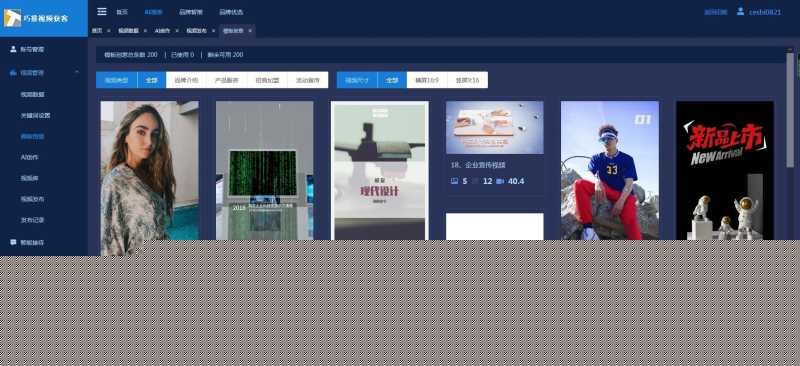The width and height of the screenshot is (800, 366).
Task: Switch to the 视频数据 page tab
Action: click(128, 31)
